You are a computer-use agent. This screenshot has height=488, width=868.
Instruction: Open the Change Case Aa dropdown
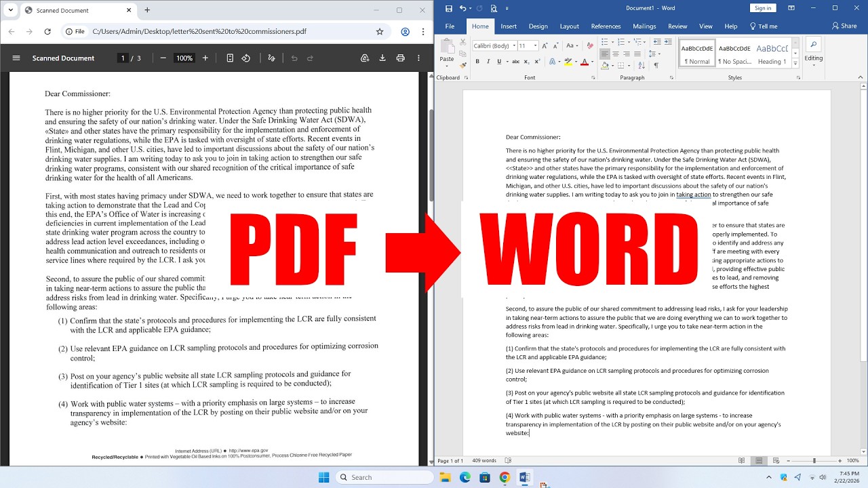tap(572, 45)
